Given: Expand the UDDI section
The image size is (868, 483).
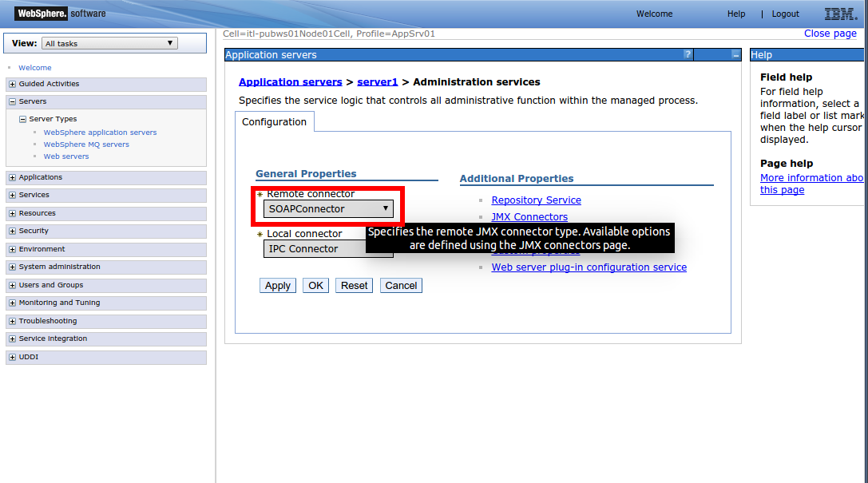Looking at the screenshot, I should [x=12, y=358].
